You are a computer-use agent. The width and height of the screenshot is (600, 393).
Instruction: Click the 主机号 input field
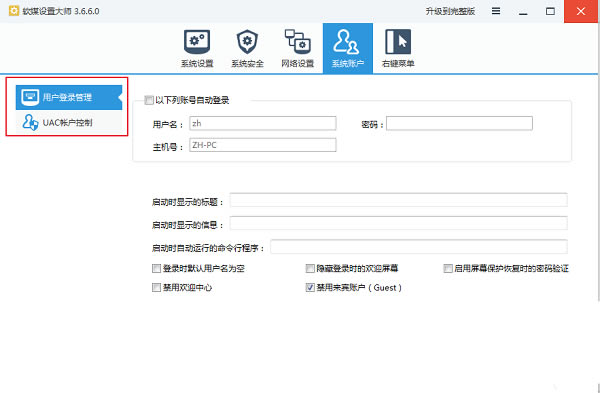(x=262, y=145)
